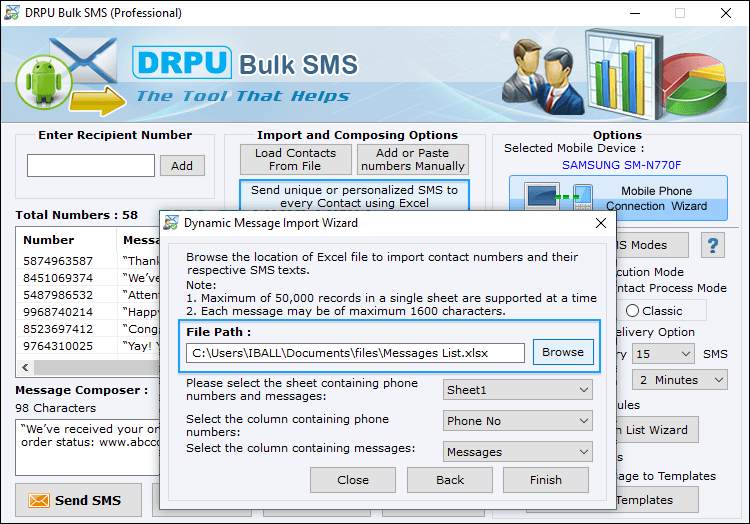Screen dimensions: 750x524
Task: Click the Send SMS button
Action: click(x=78, y=500)
